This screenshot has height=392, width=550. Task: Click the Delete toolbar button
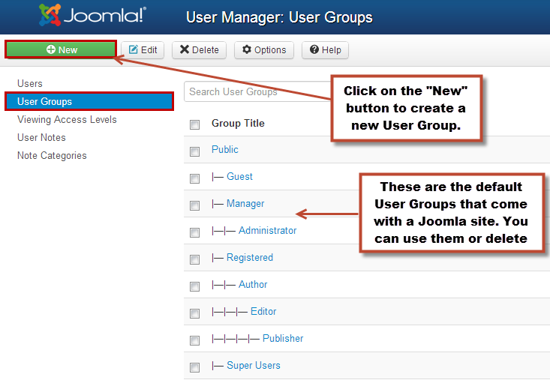pyautogui.click(x=199, y=50)
